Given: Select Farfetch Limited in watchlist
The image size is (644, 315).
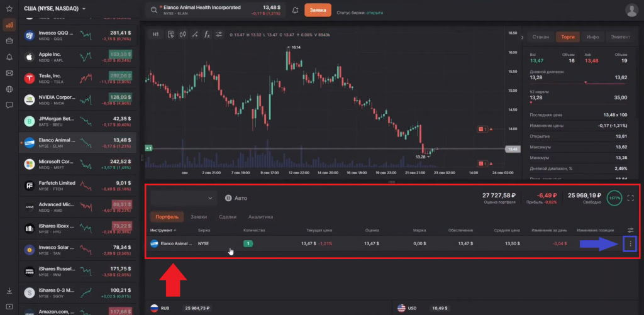Looking at the screenshot, I should coord(77,185).
